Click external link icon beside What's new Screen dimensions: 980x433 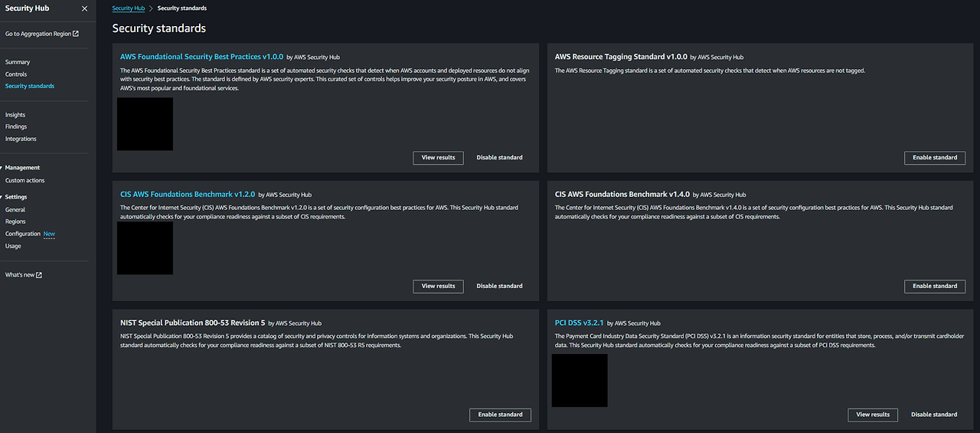(x=39, y=275)
